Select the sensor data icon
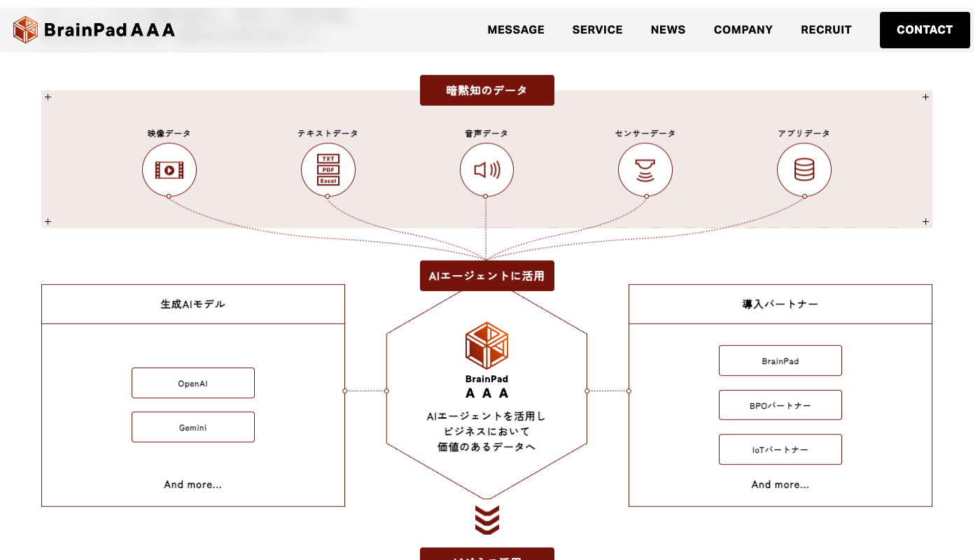 [645, 170]
